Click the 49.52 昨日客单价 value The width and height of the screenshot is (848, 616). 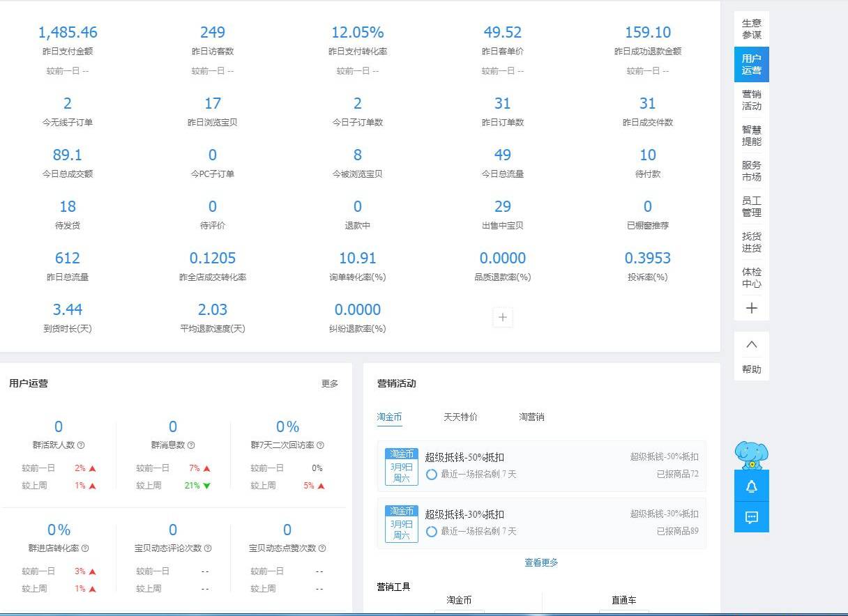(503, 32)
